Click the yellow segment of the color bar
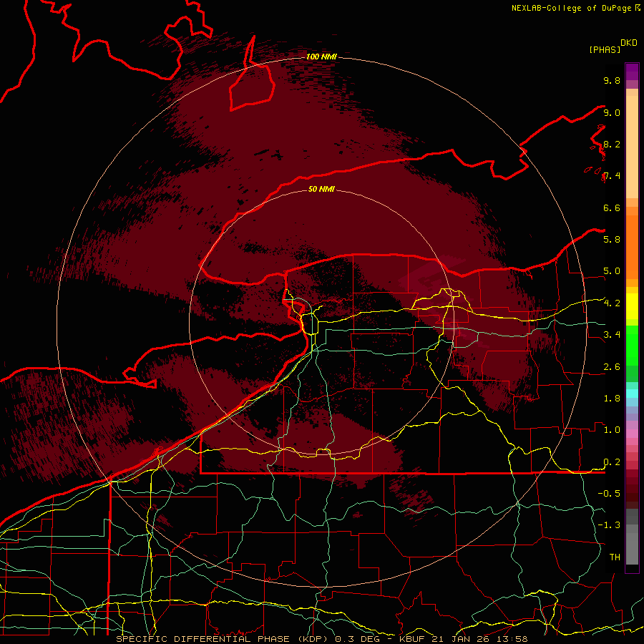Viewport: 644px width, 644px height. coord(632,306)
